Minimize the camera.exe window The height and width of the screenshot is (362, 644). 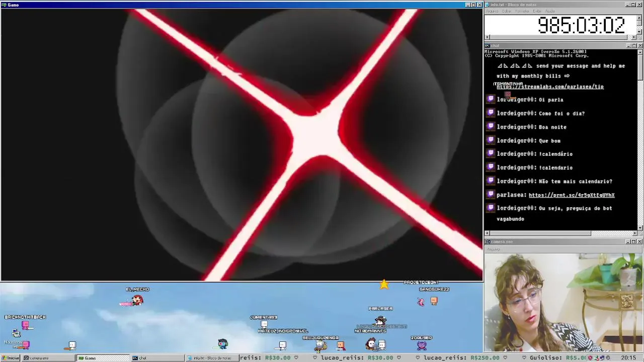tap(628, 242)
